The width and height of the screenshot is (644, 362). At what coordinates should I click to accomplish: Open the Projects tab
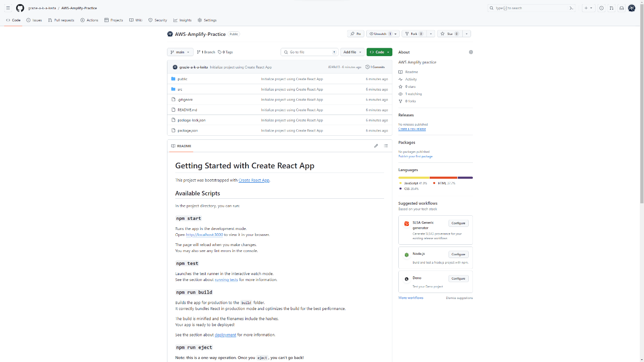pos(114,20)
